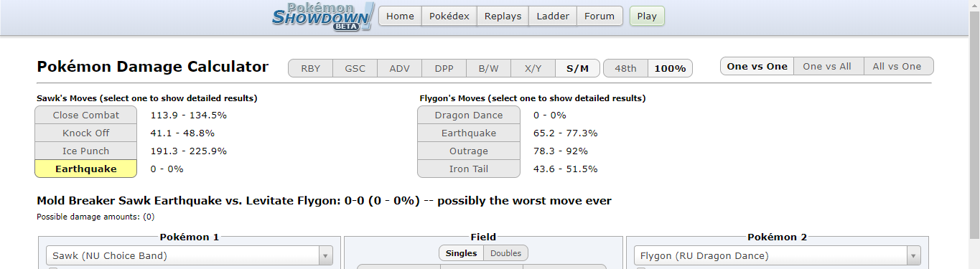
Task: Click the page vertical scrollbar
Action: click(974, 134)
